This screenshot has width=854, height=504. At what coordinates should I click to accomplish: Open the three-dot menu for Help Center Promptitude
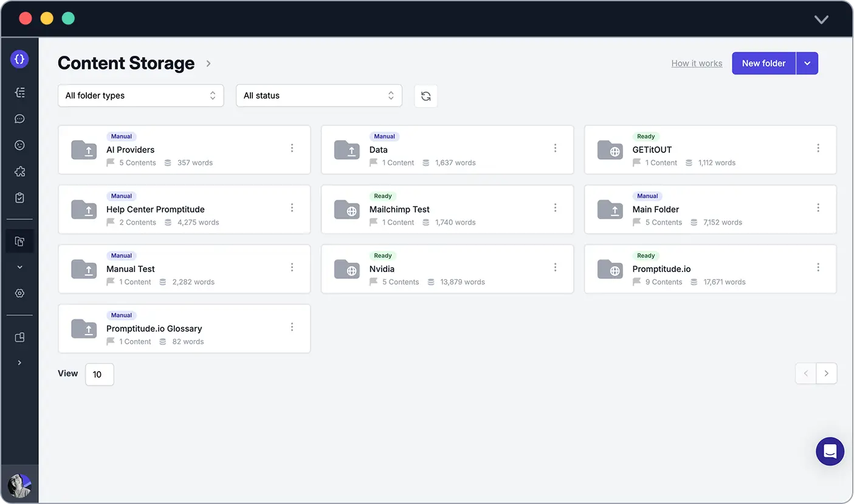tap(292, 208)
